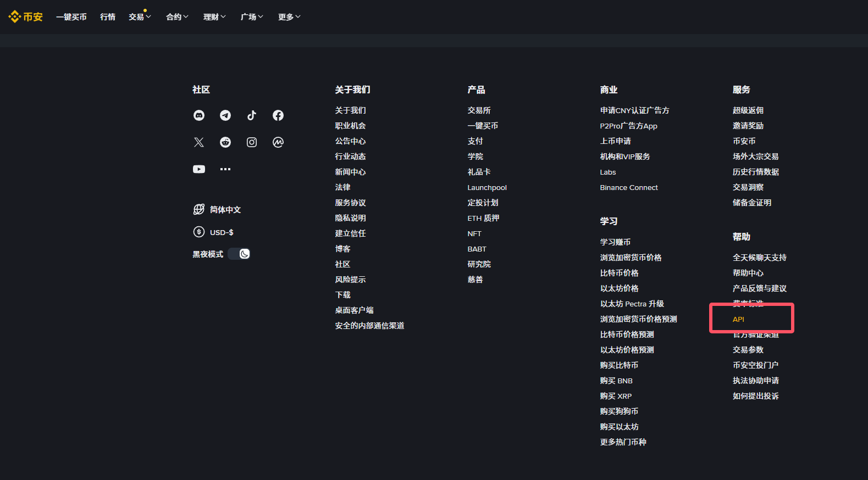The width and height of the screenshot is (868, 480).
Task: Open the 帮助中心 link
Action: click(748, 273)
